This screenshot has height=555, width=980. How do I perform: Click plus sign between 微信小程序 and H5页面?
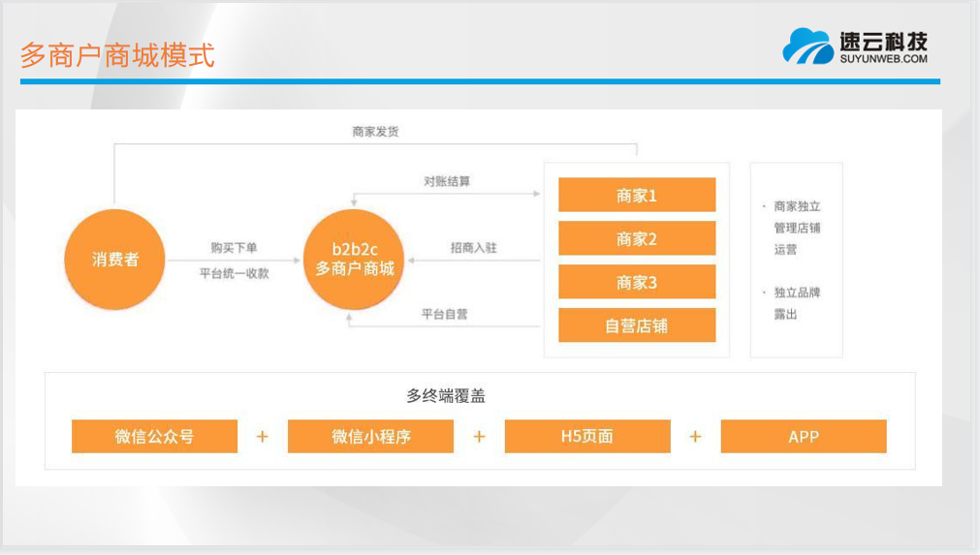click(479, 437)
